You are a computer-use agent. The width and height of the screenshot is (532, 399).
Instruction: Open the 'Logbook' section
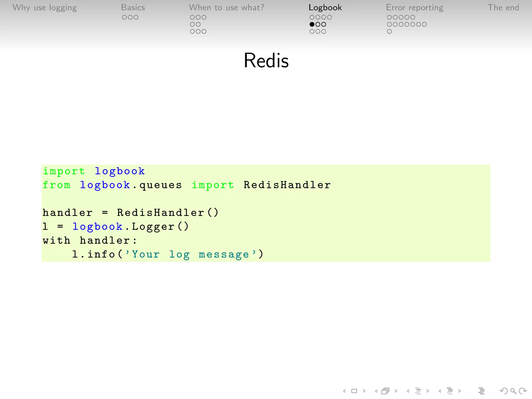point(325,8)
